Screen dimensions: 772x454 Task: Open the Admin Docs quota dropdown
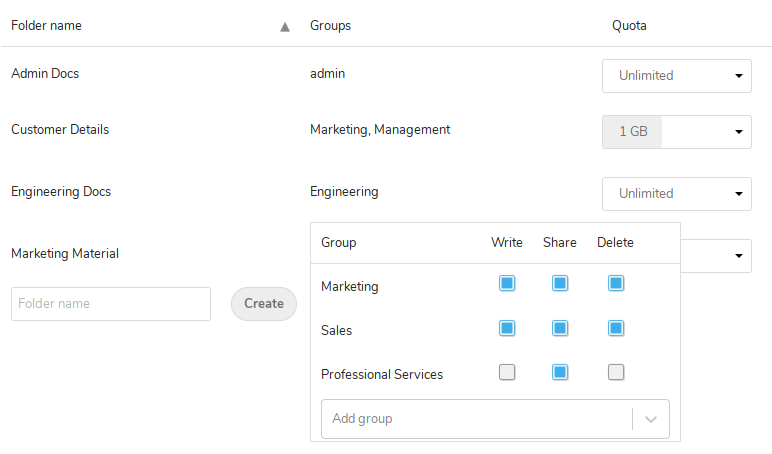click(737, 76)
